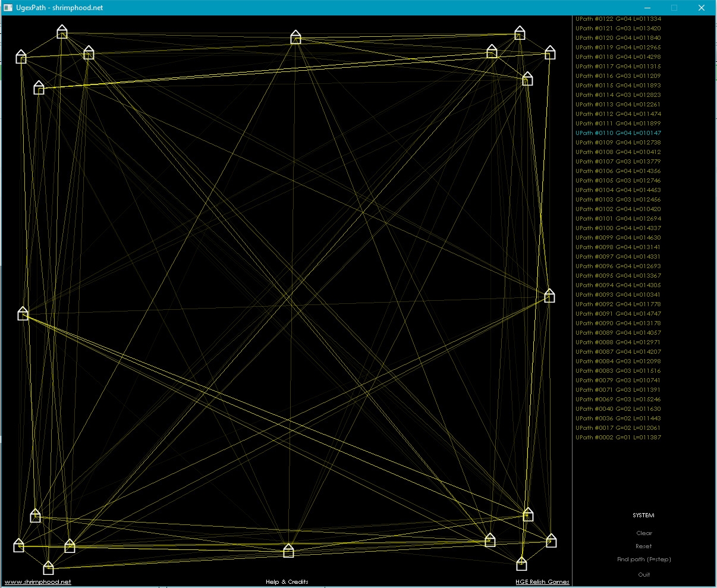Select row UPath #0120 G=04 L=011840
The width and height of the screenshot is (717, 588).
pyautogui.click(x=618, y=38)
